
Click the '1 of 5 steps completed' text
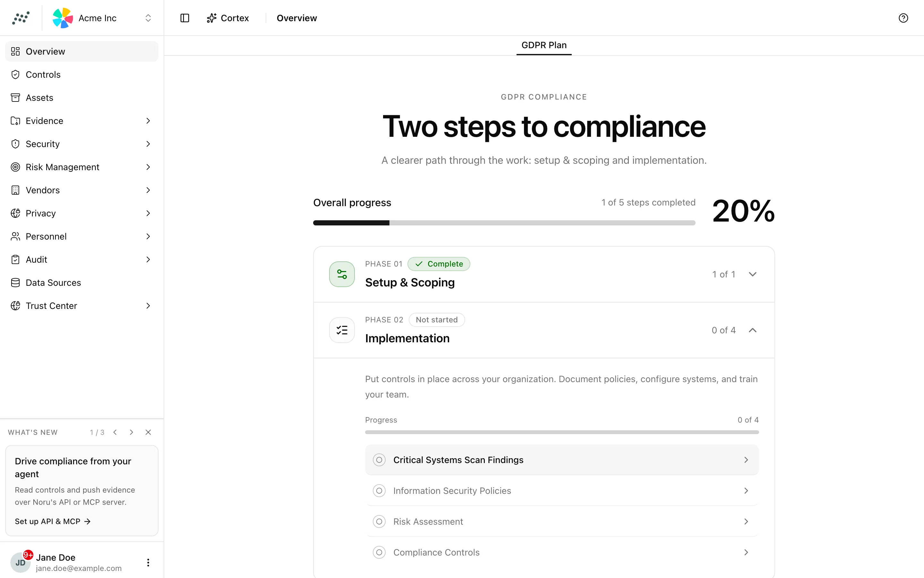pyautogui.click(x=648, y=202)
